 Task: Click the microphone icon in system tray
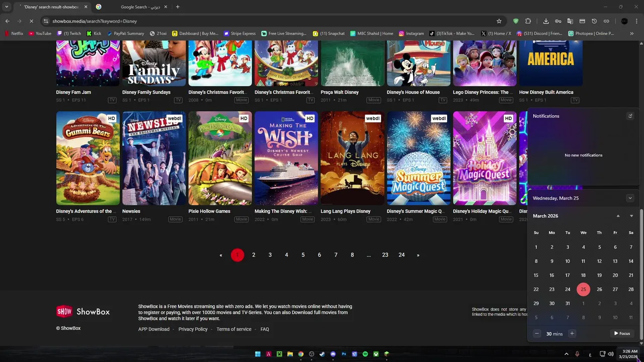[577, 354]
